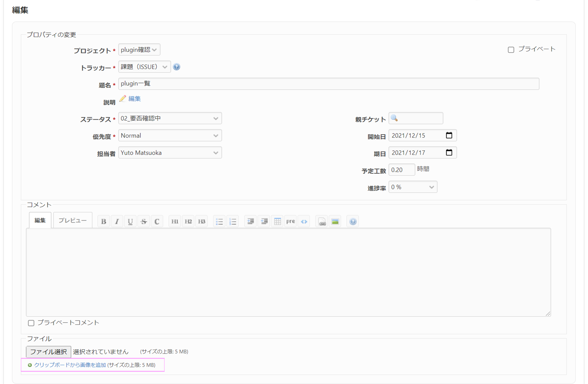Apply strikethrough formatting in the comment toolbar
This screenshot has width=588, height=384.
(x=143, y=221)
